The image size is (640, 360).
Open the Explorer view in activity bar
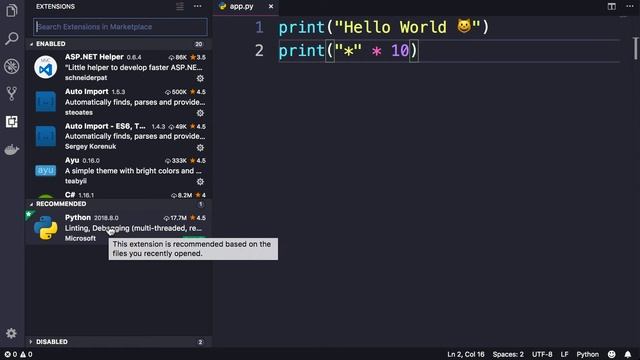12,10
